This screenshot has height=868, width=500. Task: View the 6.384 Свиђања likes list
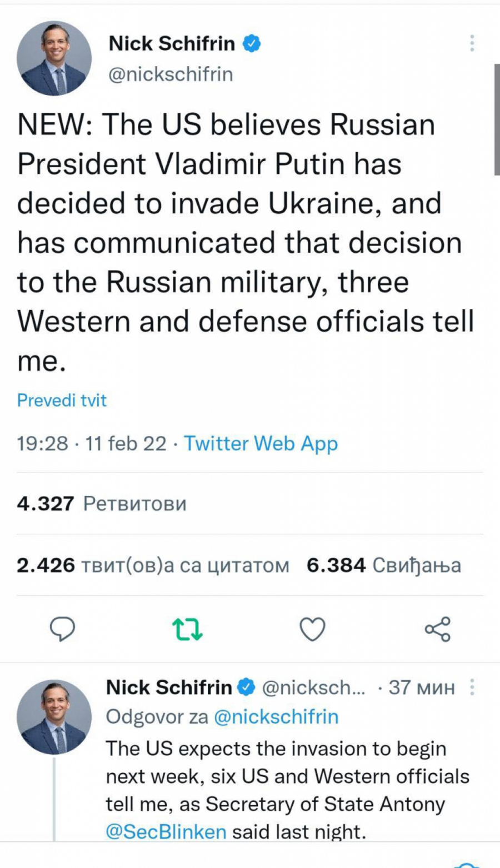[x=384, y=565]
